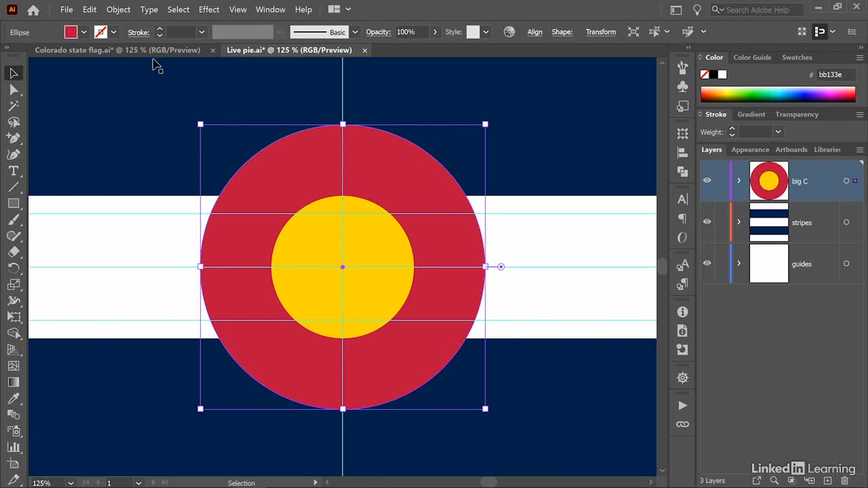Image resolution: width=868 pixels, height=488 pixels.
Task: Activate the Type tool
Action: point(14,171)
